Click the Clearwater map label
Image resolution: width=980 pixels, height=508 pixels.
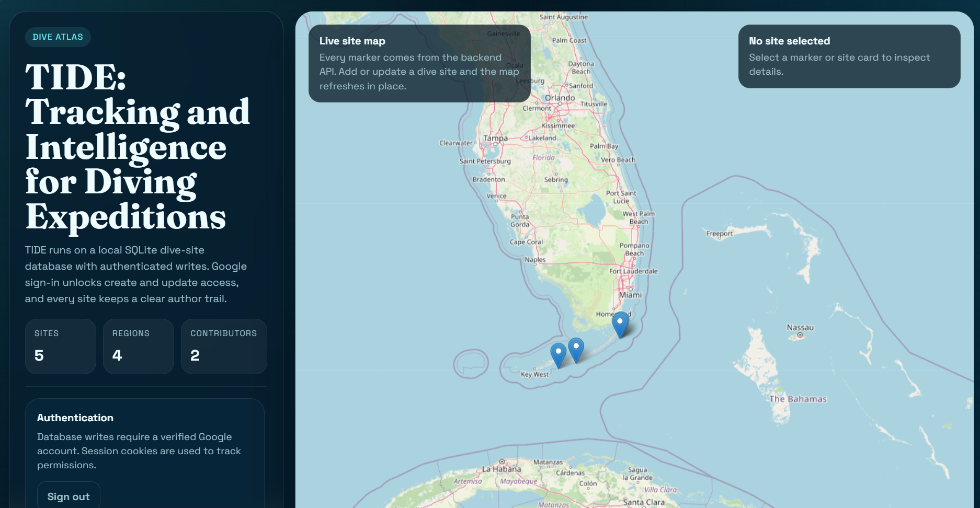[455, 143]
